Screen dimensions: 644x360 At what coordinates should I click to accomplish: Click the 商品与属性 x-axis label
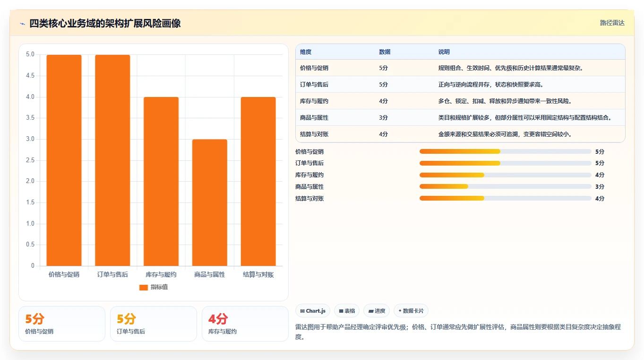pyautogui.click(x=210, y=274)
